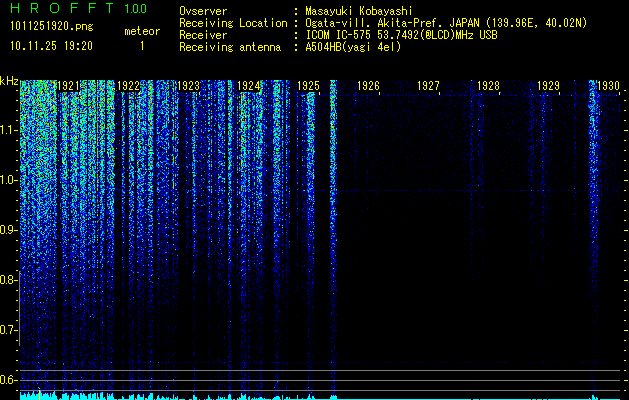Viewport: 629px width, 400px height.
Task: Click the Receiving antenna label
Action: (230, 47)
